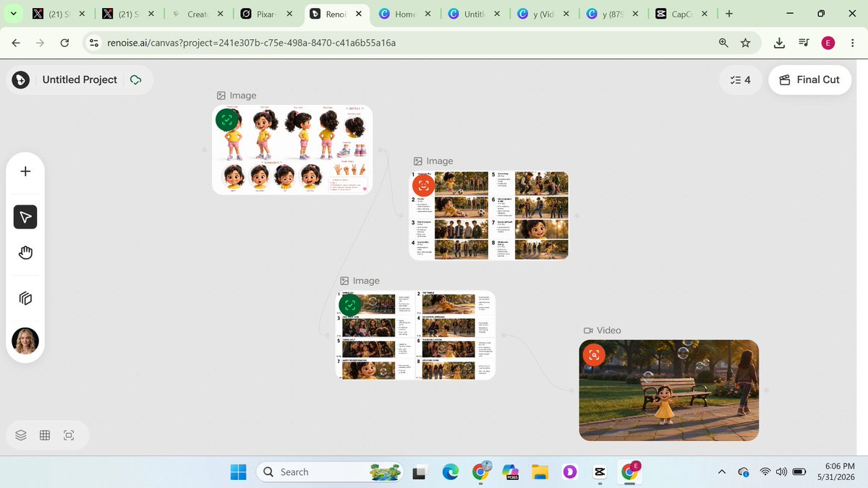Viewport: 868px width, 488px height.
Task: Open the tab search dropdown arrow
Action: point(14,14)
